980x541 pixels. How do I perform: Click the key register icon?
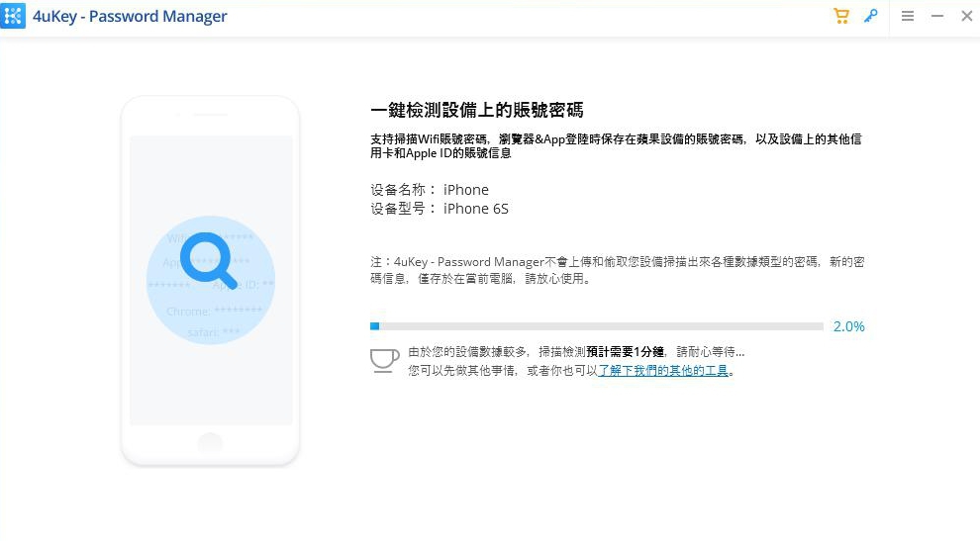(871, 16)
